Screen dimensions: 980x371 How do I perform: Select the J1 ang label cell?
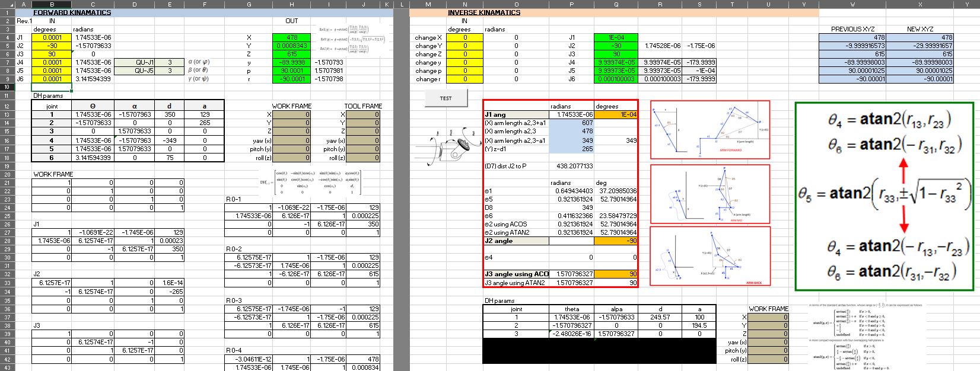[x=516, y=114]
